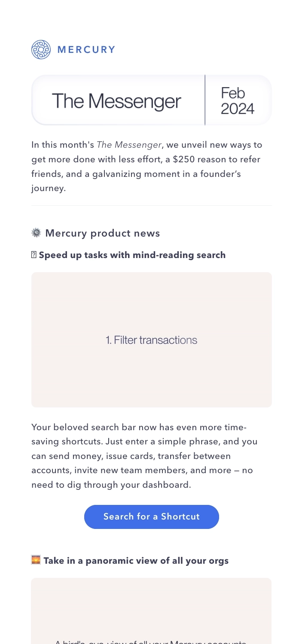
Task: Click the sunrise icon beside the panoramic view heading
Action: click(36, 560)
